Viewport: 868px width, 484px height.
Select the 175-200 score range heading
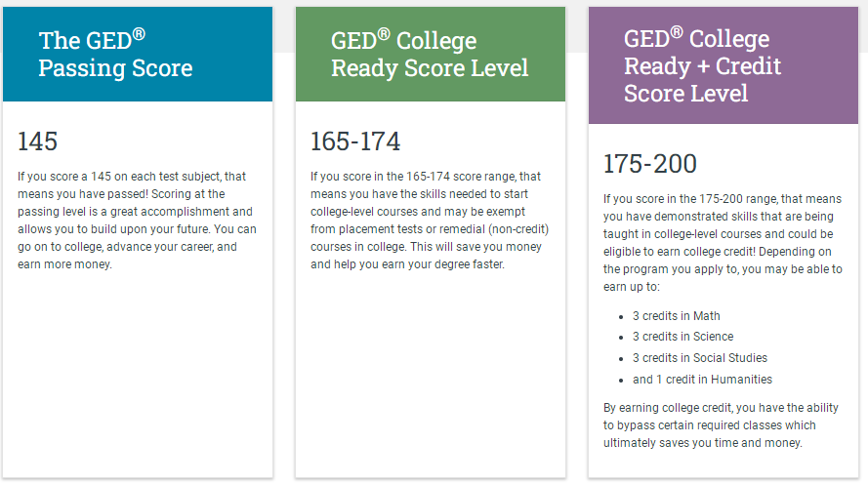pos(650,164)
